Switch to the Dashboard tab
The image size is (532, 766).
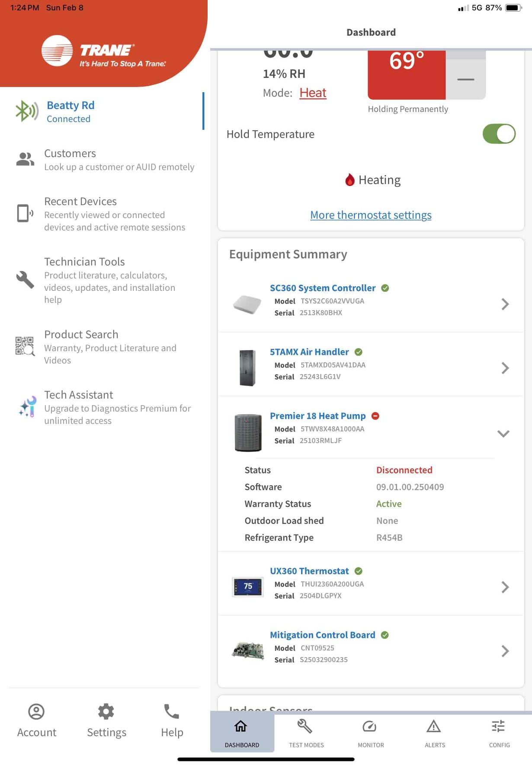click(x=242, y=733)
